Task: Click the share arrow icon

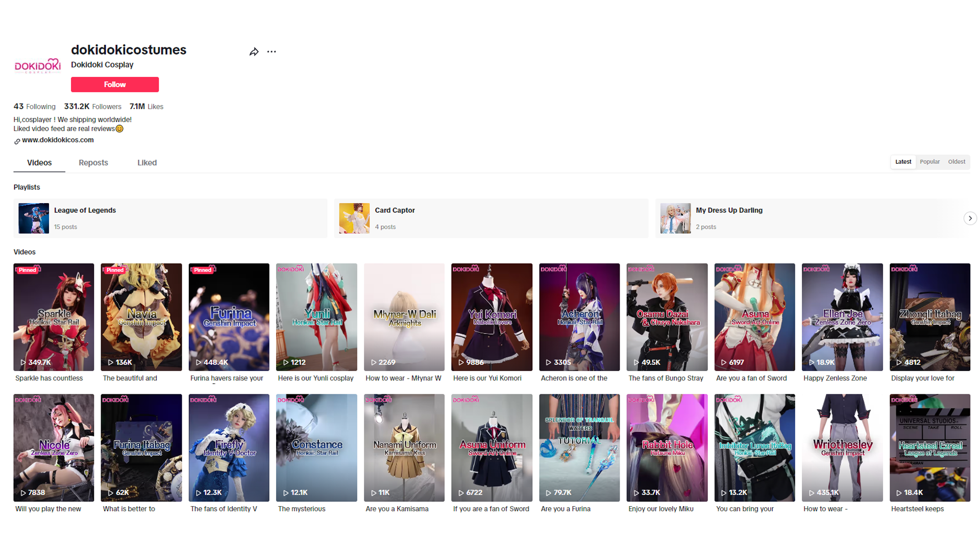Action: [x=254, y=52]
